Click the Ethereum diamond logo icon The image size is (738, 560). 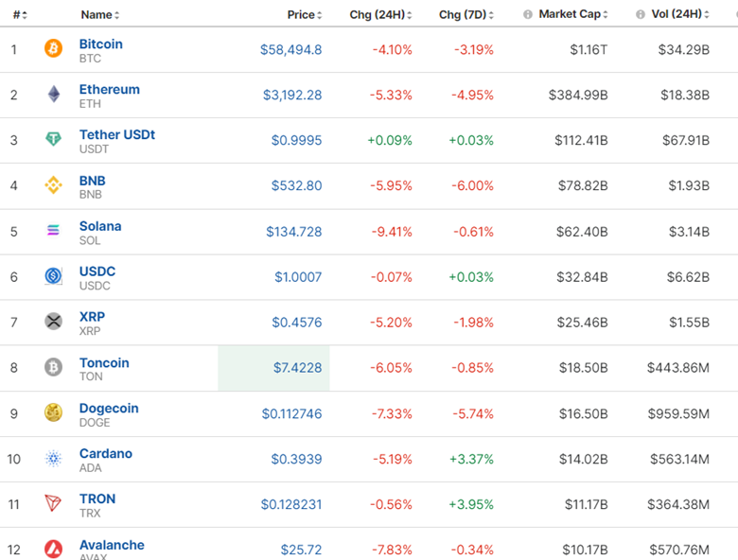coord(54,94)
